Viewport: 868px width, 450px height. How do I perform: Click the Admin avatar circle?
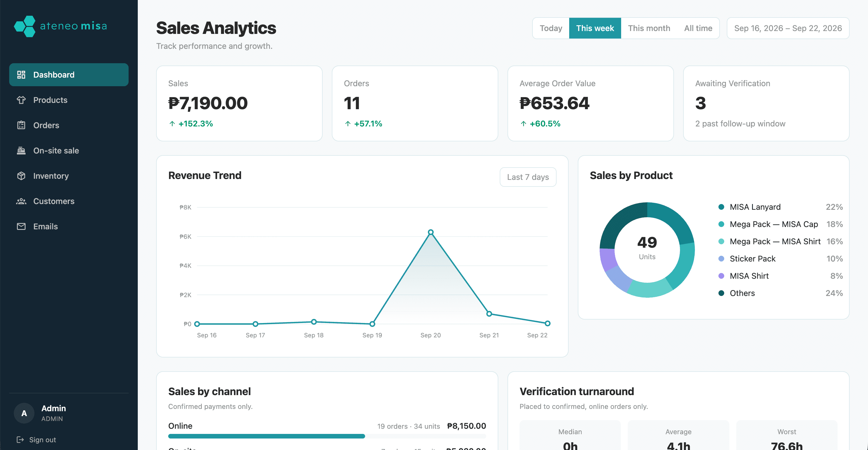tap(24, 413)
